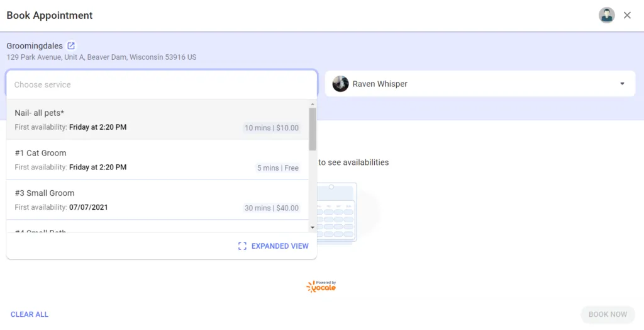Click the Expanded View brackets icon
Viewport: 644px width, 330px height.
click(242, 246)
